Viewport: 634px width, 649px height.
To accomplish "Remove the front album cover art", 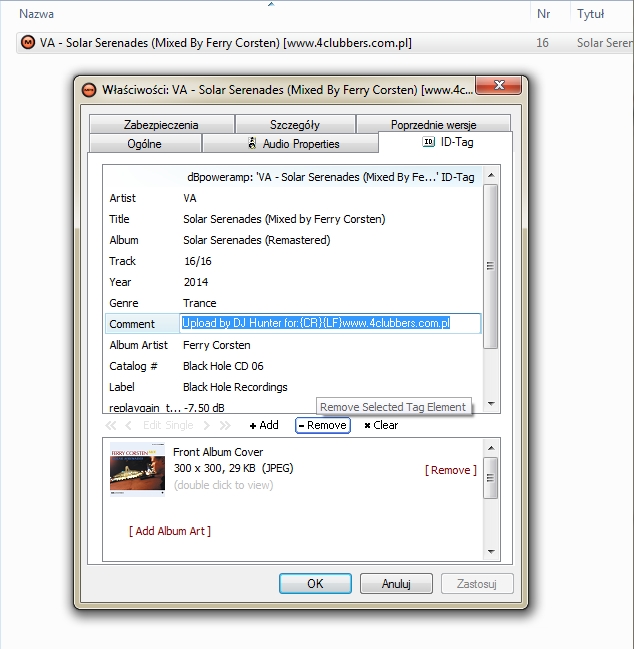I will pyautogui.click(x=451, y=470).
